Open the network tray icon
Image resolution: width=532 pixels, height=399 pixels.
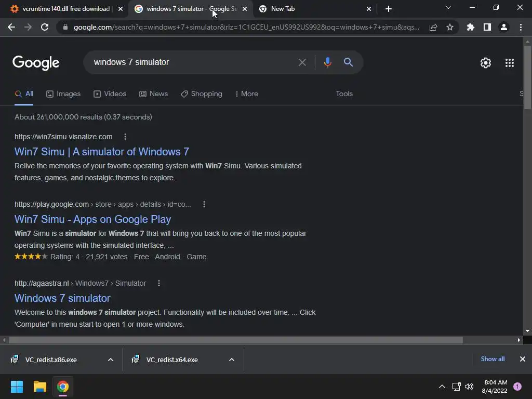(456, 387)
